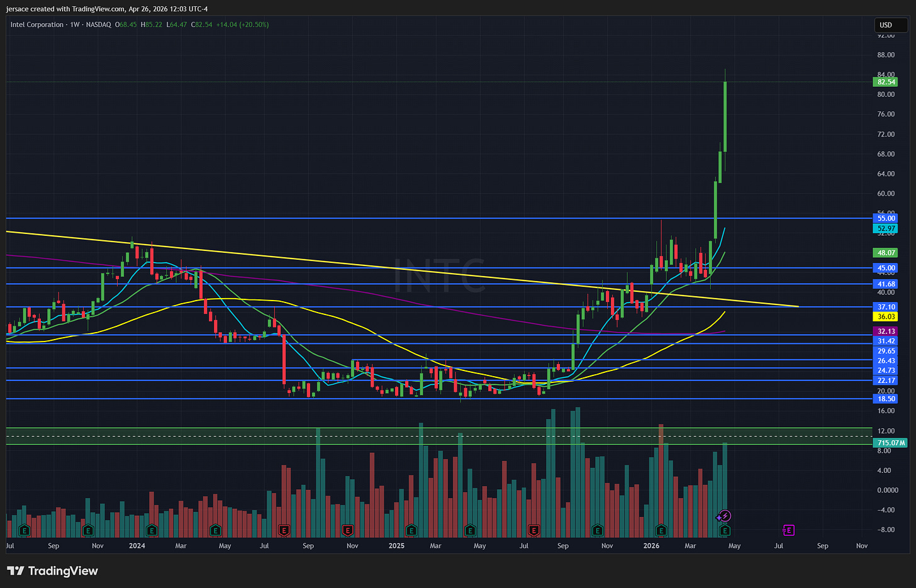The width and height of the screenshot is (916, 588).
Task: Click the magenta upcoming earnings E marker above Jul 2026
Action: 788,530
